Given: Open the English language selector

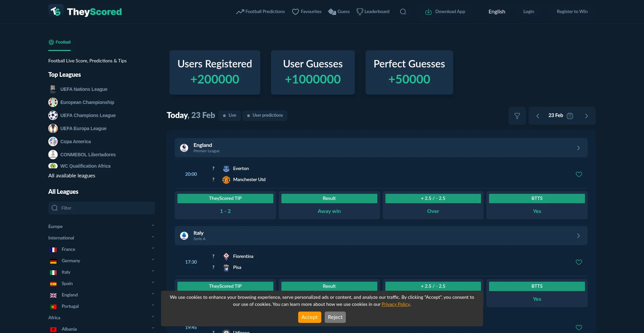Looking at the screenshot, I should tap(497, 12).
